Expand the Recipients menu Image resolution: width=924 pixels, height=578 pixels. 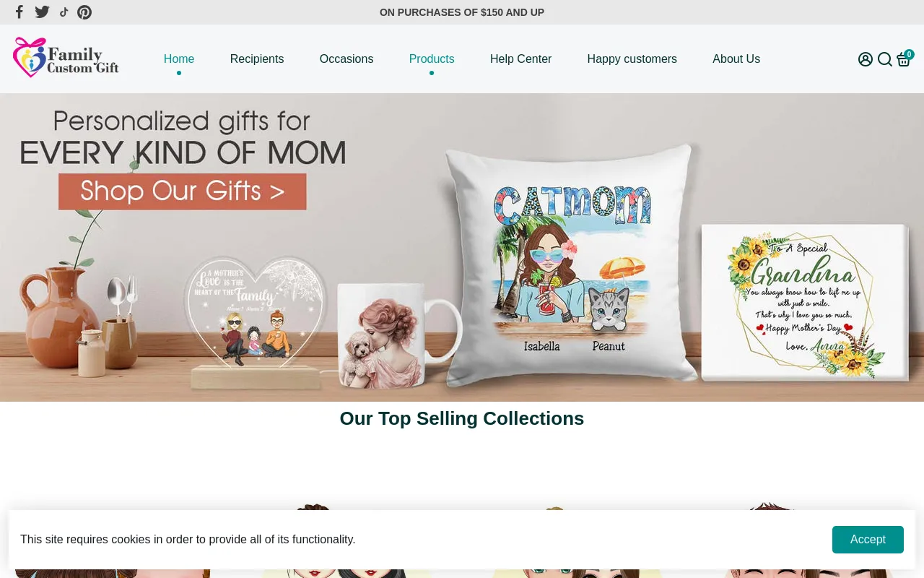[x=257, y=59]
